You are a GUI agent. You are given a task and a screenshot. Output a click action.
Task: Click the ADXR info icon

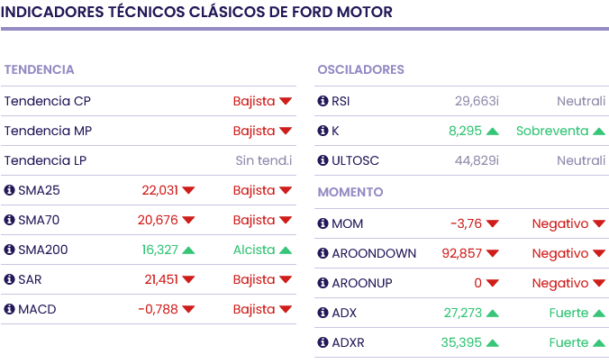pos(323,342)
